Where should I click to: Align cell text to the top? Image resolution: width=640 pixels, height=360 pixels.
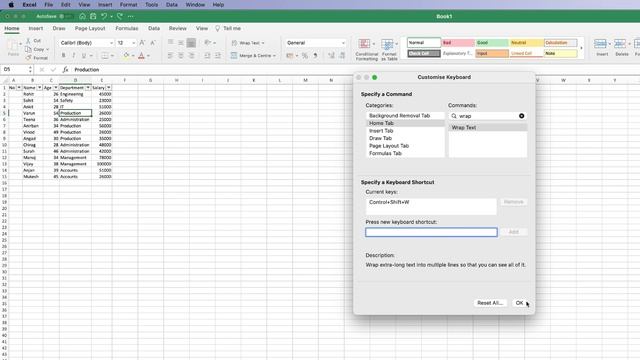[x=171, y=42]
